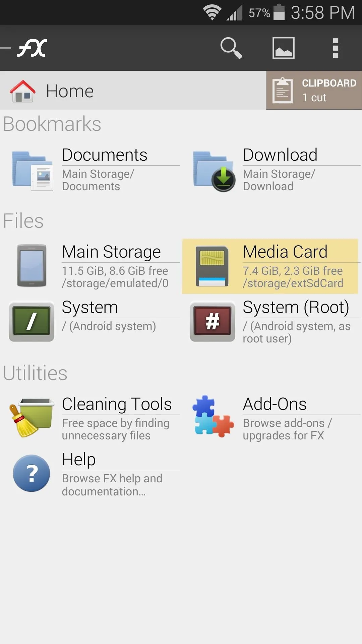Tap the Home breadcrumb label
The image size is (362, 644).
tap(70, 91)
